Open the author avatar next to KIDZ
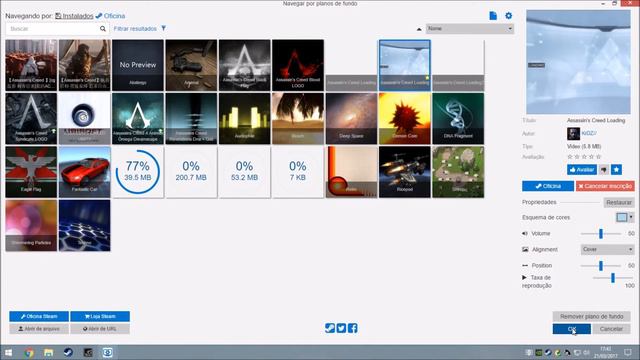Viewport: 640px width, 360px height. tap(573, 133)
